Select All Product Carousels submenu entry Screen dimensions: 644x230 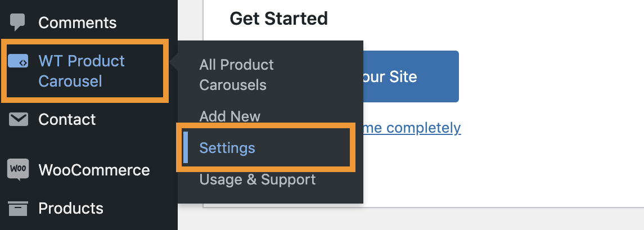pos(237,75)
